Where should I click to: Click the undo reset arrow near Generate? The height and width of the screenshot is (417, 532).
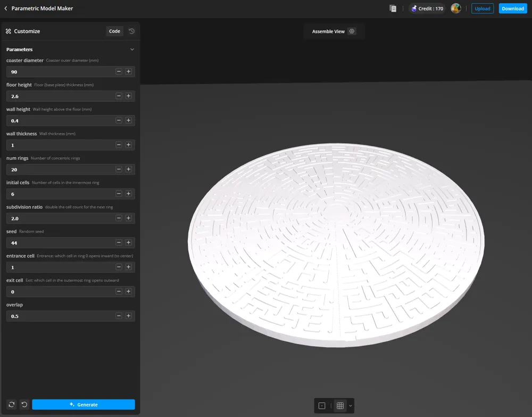[24, 405]
